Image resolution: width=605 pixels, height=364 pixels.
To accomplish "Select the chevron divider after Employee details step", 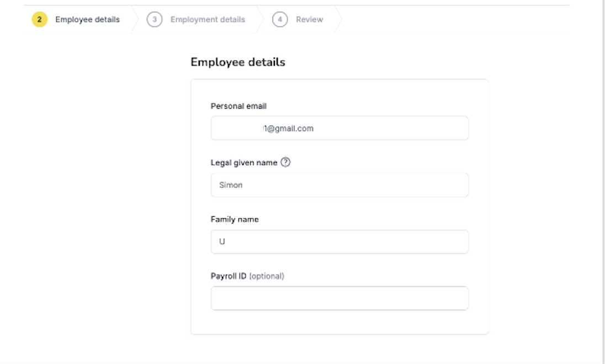I will click(135, 19).
